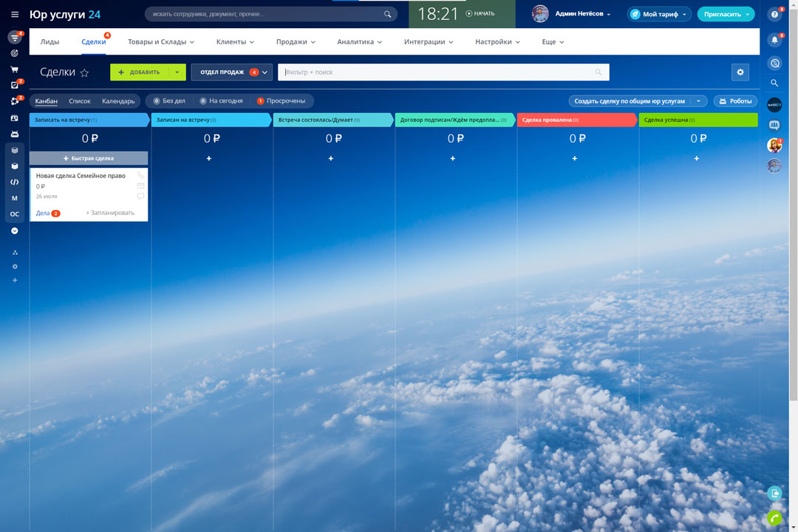798x532 pixels.
Task: Click Создать сделку по общим юр услугам
Action: pos(630,101)
